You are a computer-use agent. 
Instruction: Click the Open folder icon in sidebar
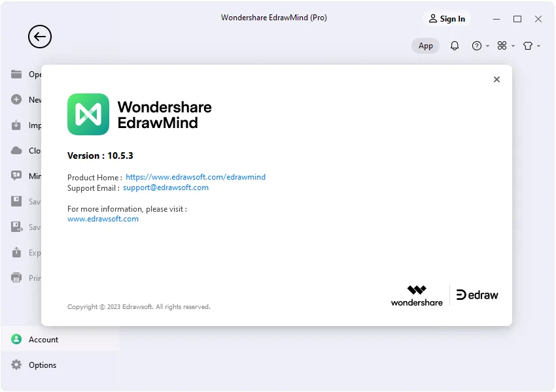[x=16, y=74]
